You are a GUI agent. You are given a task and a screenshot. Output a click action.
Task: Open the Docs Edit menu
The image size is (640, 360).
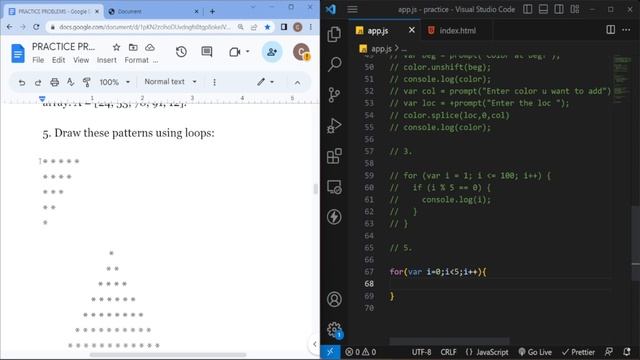(58, 60)
